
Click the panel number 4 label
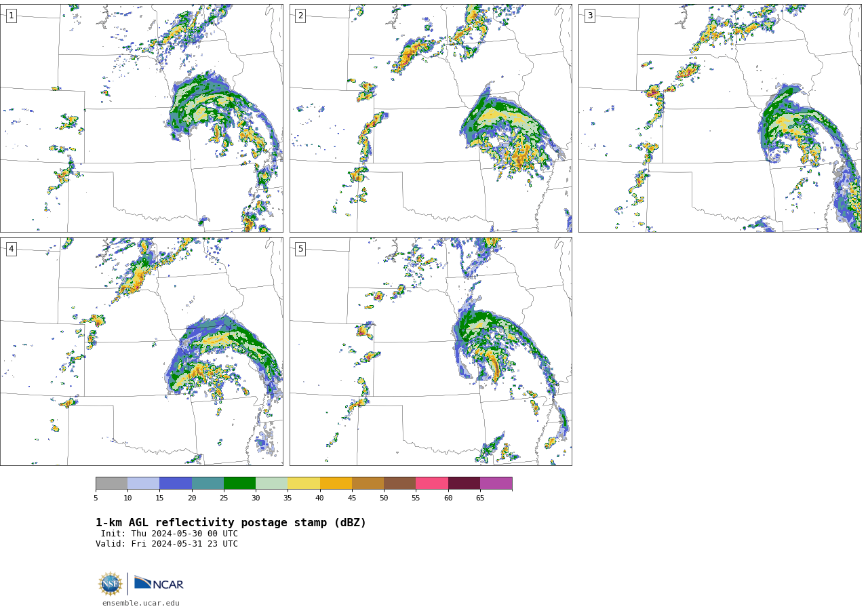(x=11, y=249)
